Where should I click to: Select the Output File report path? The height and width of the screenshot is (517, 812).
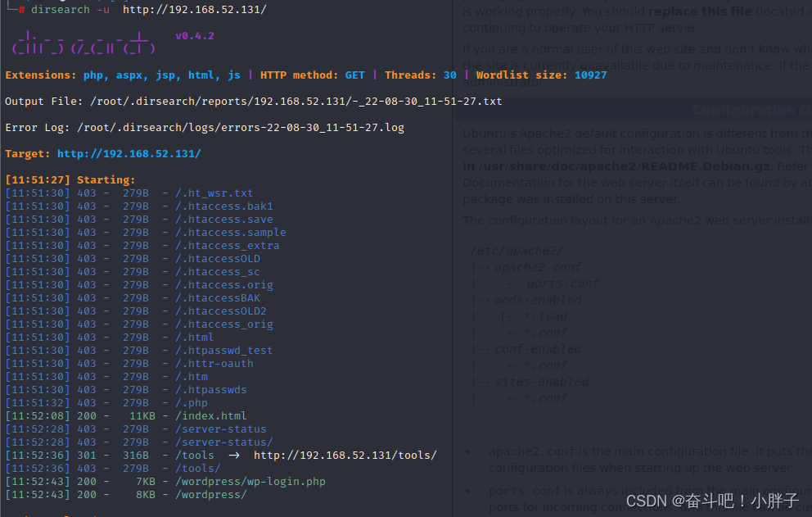(296, 101)
